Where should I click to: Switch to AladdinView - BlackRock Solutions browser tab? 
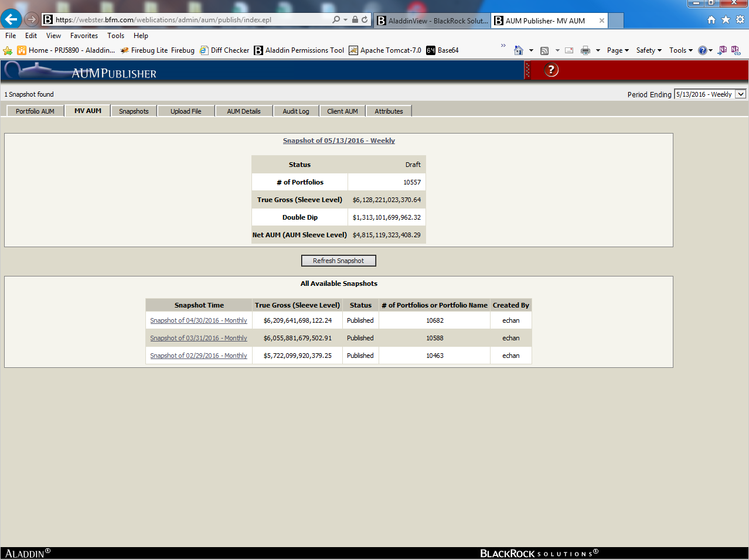(x=432, y=21)
